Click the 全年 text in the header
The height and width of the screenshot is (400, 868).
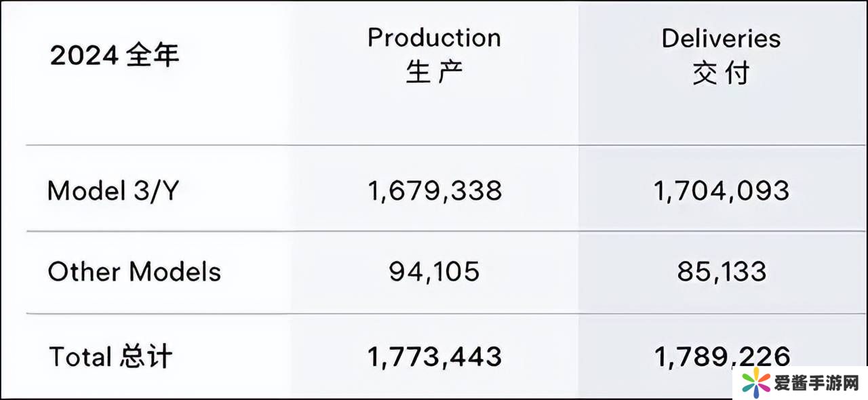pyautogui.click(x=153, y=56)
